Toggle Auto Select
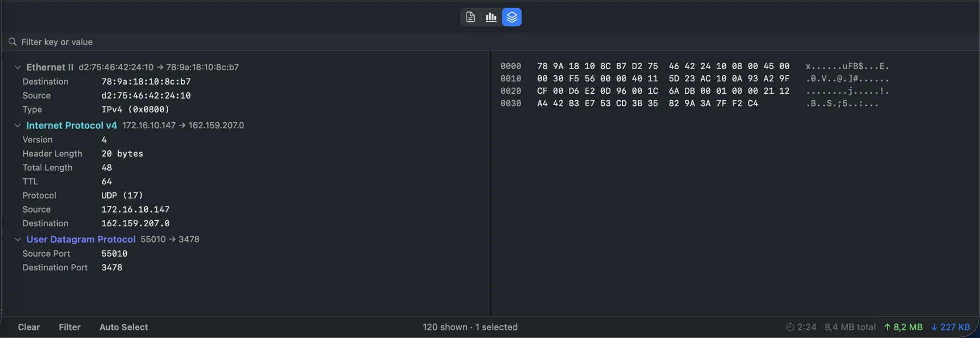Image resolution: width=980 pixels, height=338 pixels. click(x=124, y=327)
